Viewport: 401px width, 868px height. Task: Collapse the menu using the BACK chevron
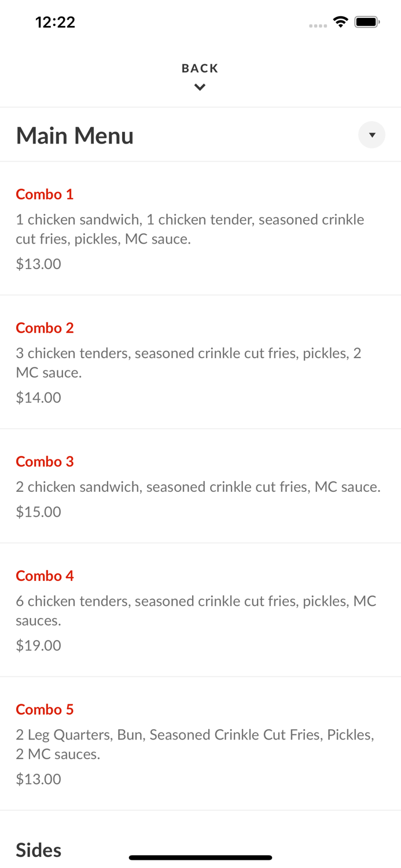point(200,87)
